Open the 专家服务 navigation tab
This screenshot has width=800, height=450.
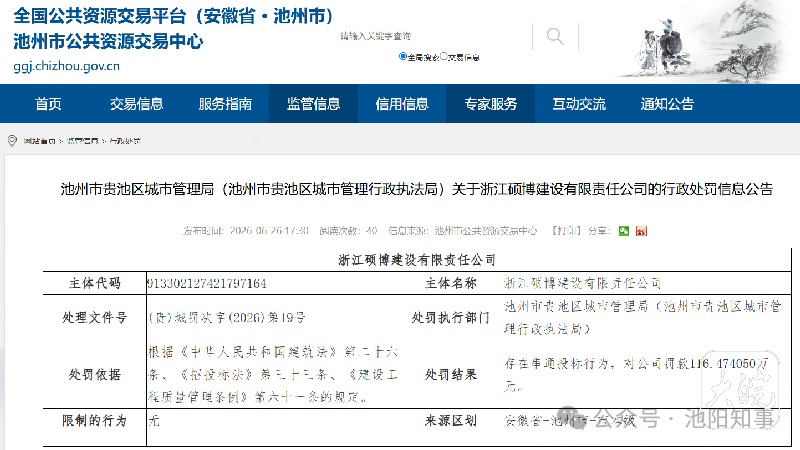click(x=490, y=104)
